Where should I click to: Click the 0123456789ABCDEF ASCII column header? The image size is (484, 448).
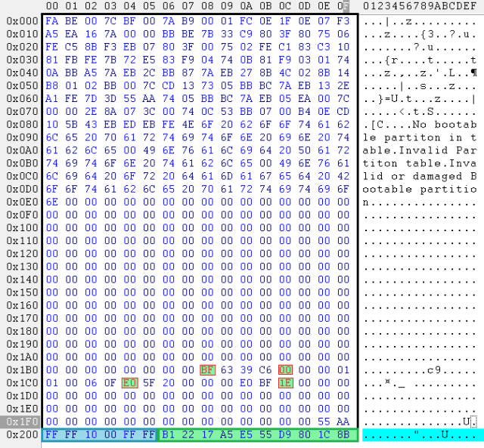tap(420, 6)
